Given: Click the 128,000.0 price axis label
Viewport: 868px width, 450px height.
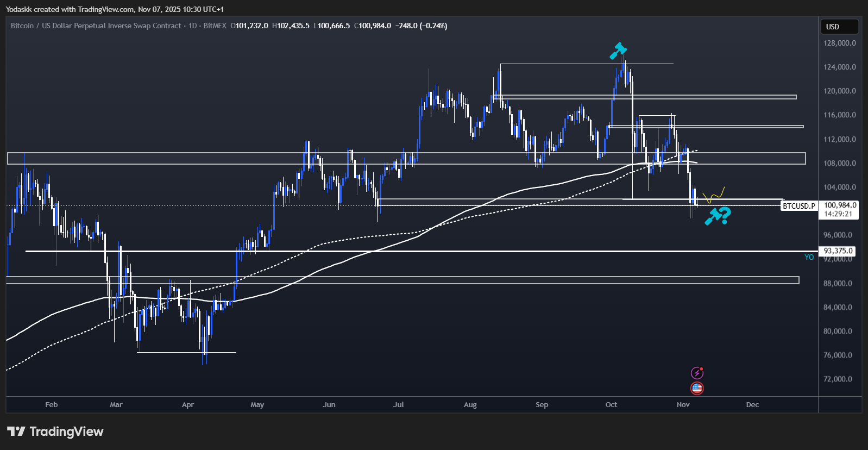Looking at the screenshot, I should (x=839, y=43).
